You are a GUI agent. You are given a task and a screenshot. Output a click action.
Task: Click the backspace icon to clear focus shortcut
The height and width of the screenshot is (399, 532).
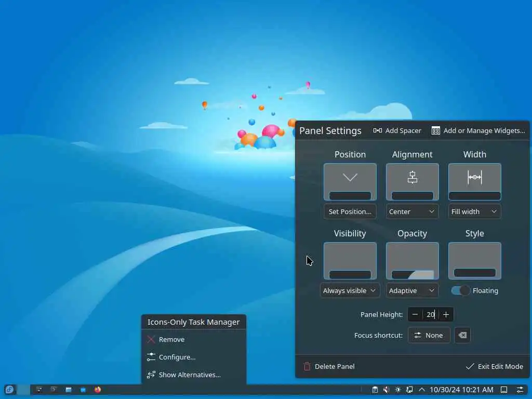462,335
